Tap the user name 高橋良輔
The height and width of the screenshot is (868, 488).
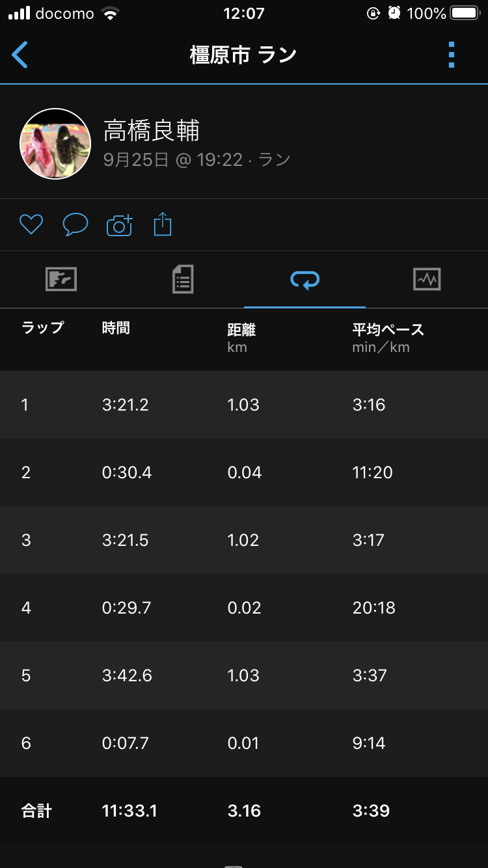pyautogui.click(x=152, y=131)
